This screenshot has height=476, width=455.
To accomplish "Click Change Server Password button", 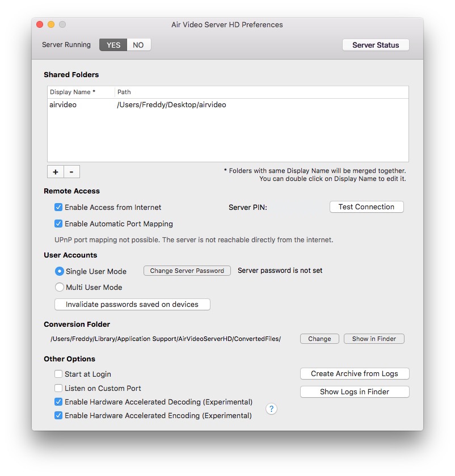I will (187, 271).
